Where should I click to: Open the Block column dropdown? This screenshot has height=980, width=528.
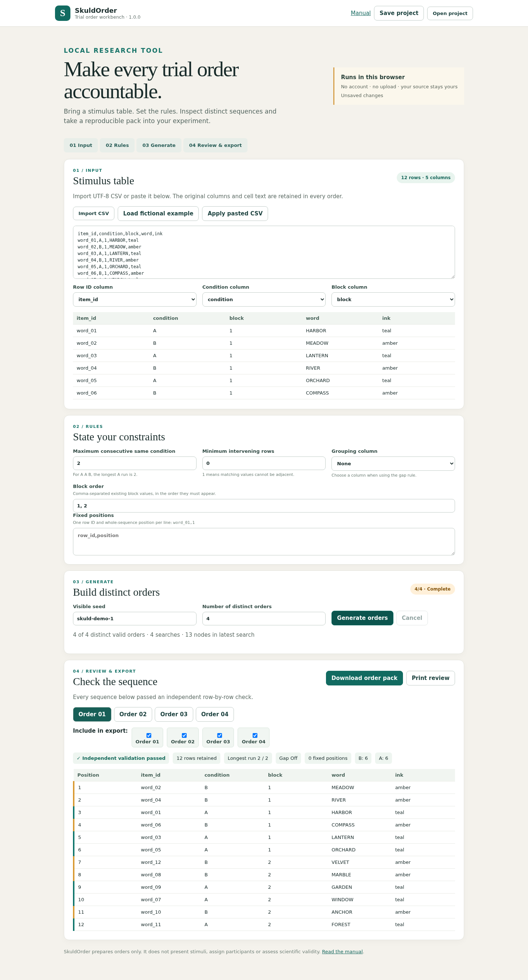(x=393, y=299)
